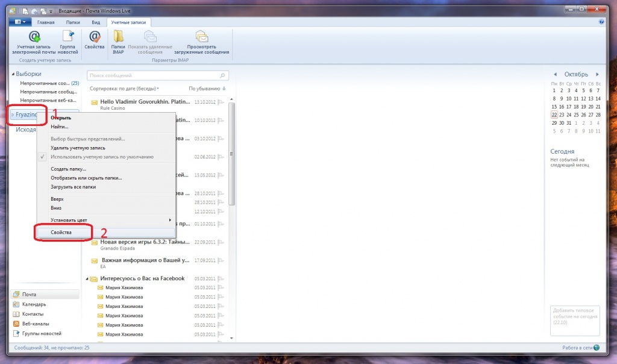Viewport: 617px width, 364px height.
Task: Go to next month in the calendar
Action: [597, 74]
